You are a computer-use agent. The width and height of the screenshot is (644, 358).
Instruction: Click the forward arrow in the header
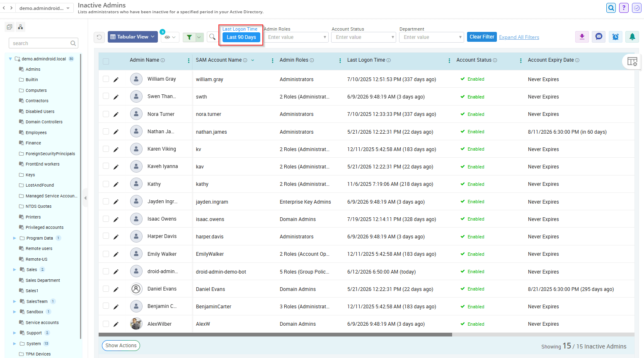(x=11, y=8)
